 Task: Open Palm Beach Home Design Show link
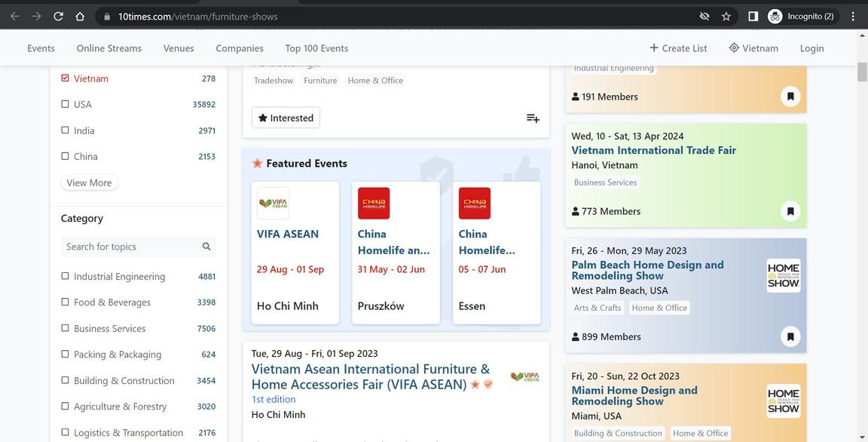[648, 270]
